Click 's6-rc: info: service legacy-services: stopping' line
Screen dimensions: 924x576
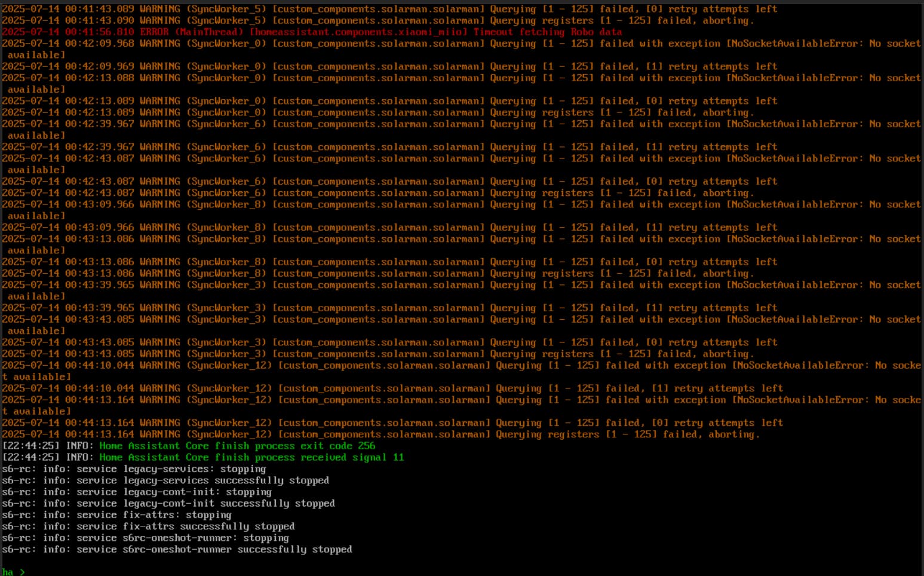pyautogui.click(x=134, y=468)
